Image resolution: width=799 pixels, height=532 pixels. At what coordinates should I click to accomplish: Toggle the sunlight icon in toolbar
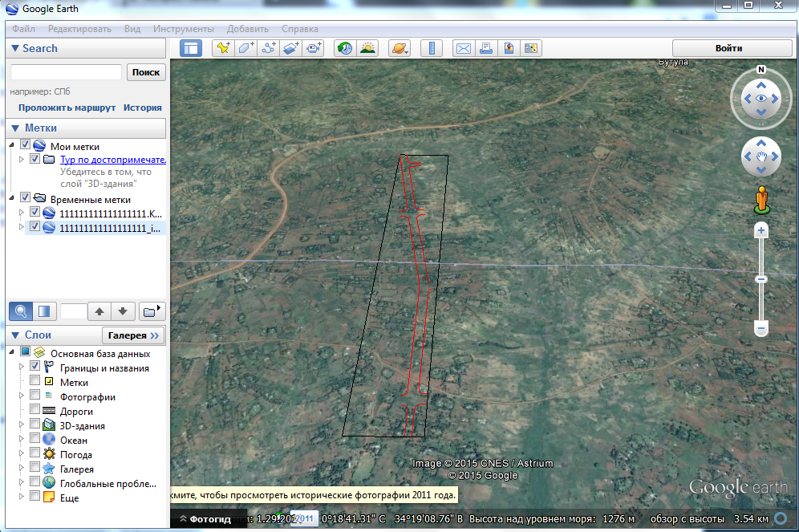[367, 48]
